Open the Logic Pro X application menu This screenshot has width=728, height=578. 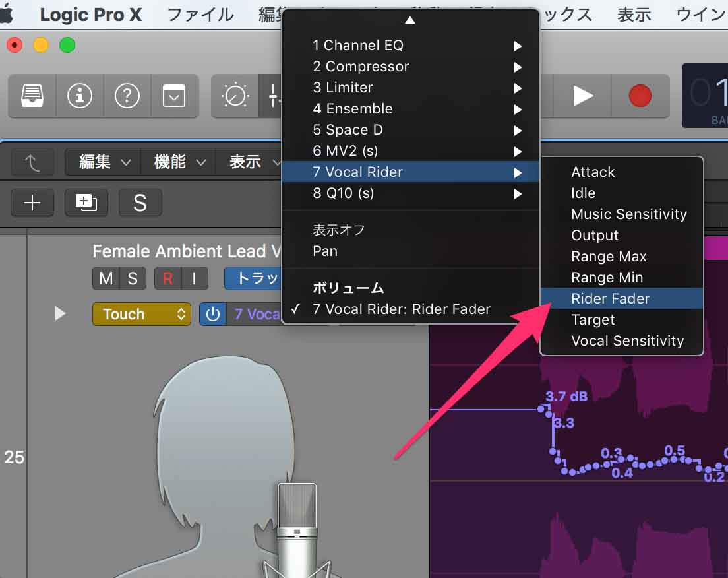point(90,15)
